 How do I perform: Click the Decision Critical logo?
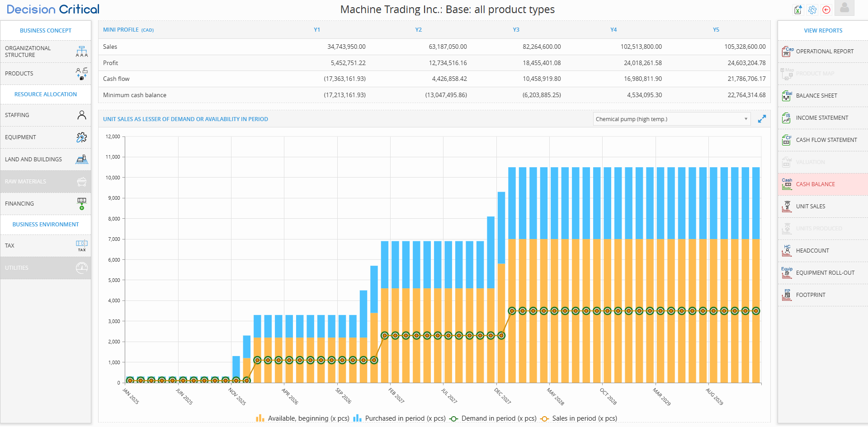(x=53, y=9)
